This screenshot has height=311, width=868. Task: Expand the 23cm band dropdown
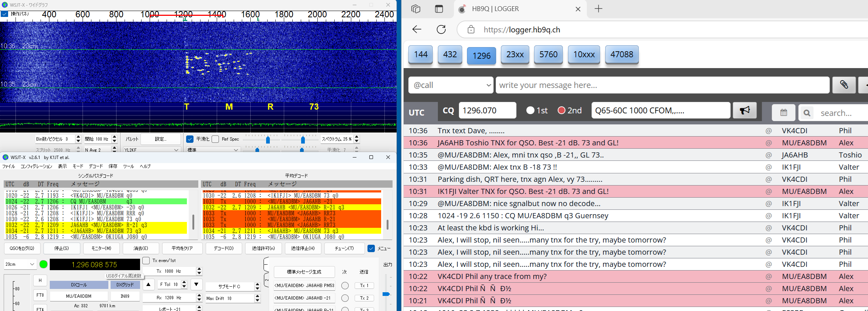(x=20, y=264)
